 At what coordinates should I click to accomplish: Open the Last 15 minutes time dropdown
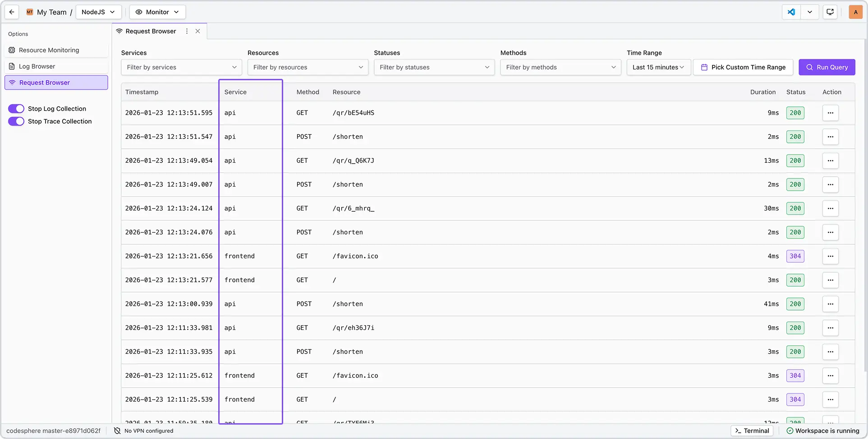pyautogui.click(x=658, y=67)
